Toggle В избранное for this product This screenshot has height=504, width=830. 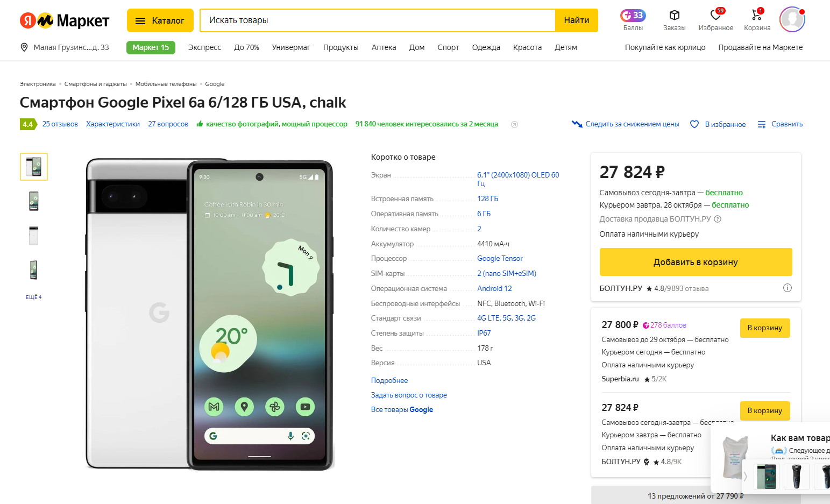point(718,124)
